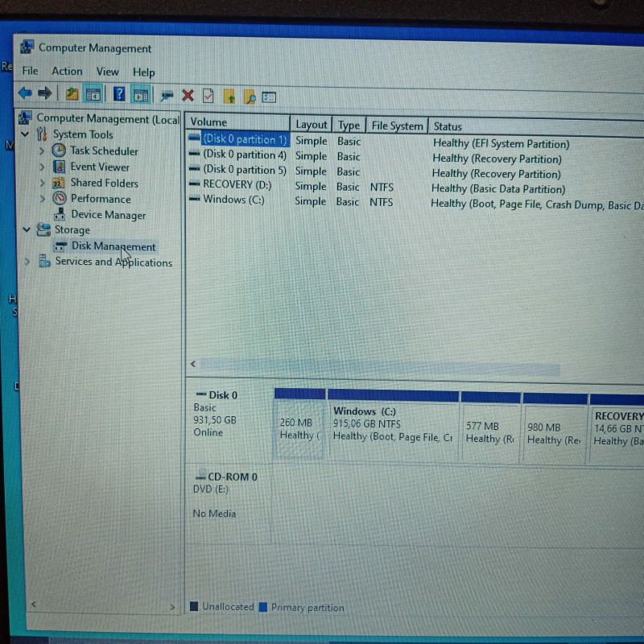Toggle the console tree show/hide icon

[93, 94]
